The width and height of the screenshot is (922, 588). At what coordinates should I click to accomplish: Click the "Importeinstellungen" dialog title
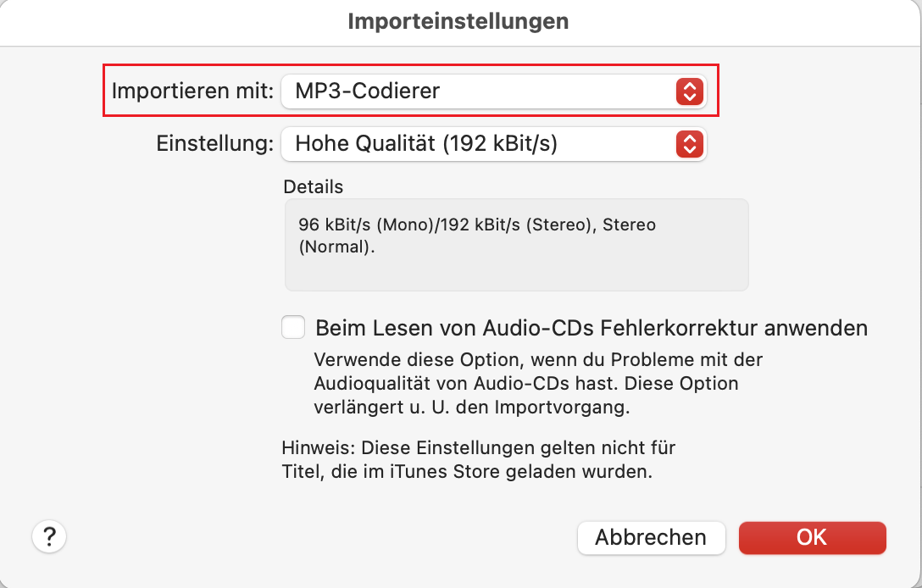pos(458,21)
